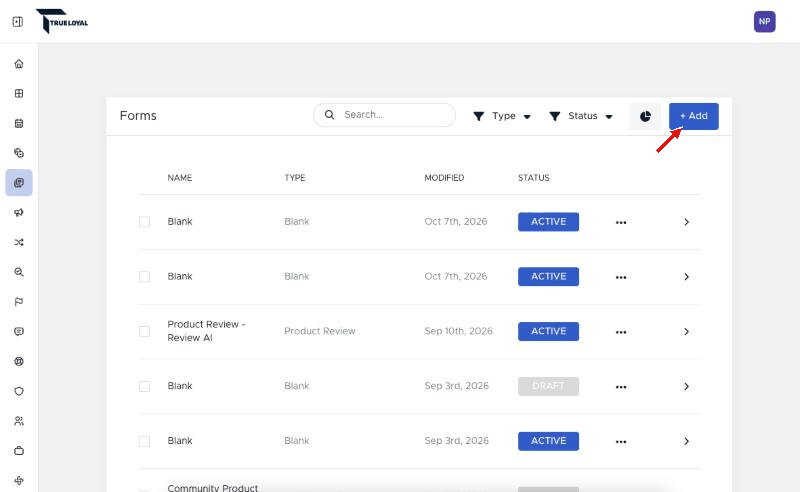Open the flag sidebar icon
The height and width of the screenshot is (492, 800).
19,302
